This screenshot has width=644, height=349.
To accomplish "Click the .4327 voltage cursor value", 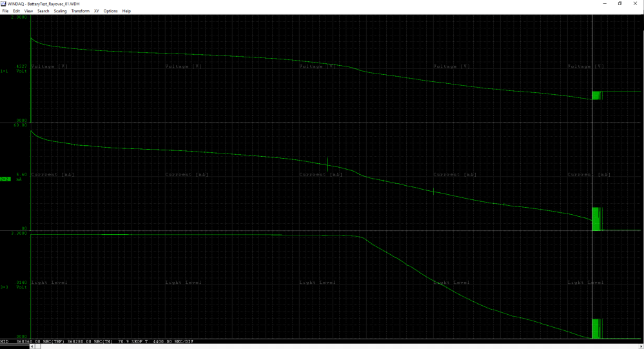I will coord(21,66).
